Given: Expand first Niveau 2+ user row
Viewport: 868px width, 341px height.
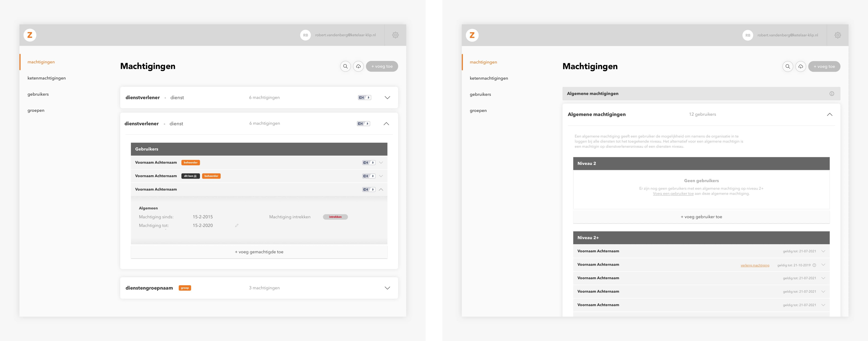Looking at the screenshot, I should pyautogui.click(x=823, y=251).
